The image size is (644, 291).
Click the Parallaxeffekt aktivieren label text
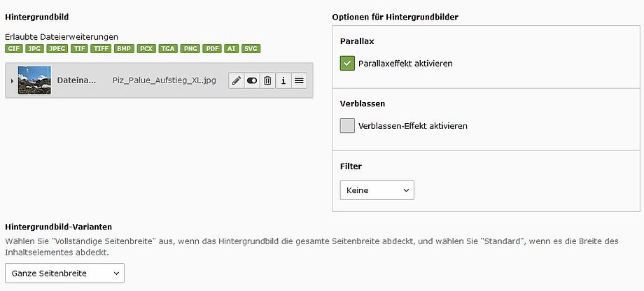[x=405, y=64]
